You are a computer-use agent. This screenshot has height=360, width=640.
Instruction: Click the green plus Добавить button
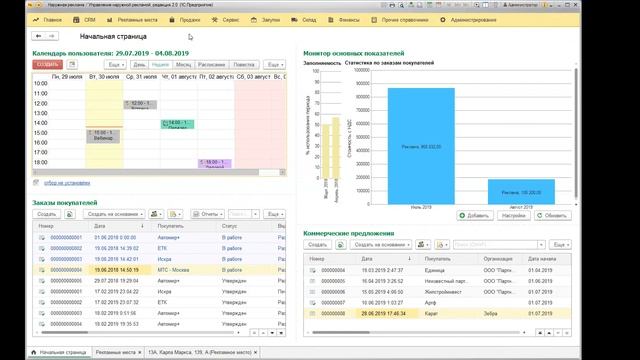coord(475,216)
